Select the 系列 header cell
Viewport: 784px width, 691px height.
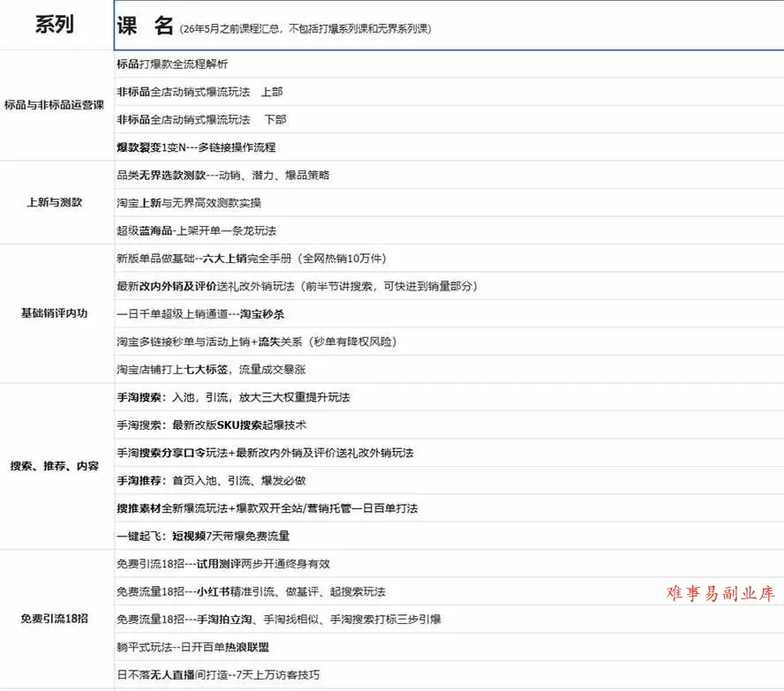(57, 25)
